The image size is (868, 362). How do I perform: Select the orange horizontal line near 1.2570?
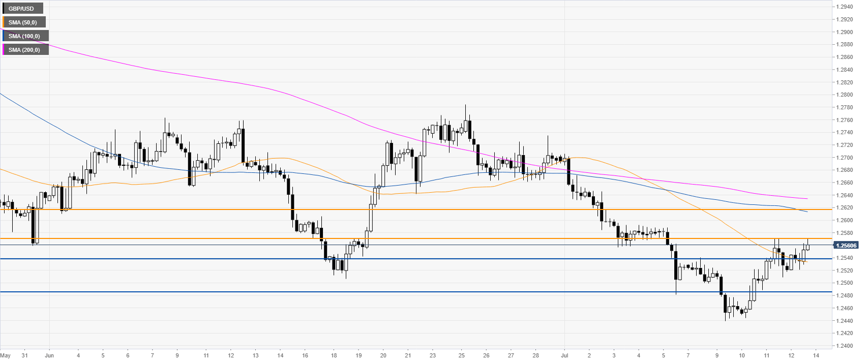coord(407,238)
